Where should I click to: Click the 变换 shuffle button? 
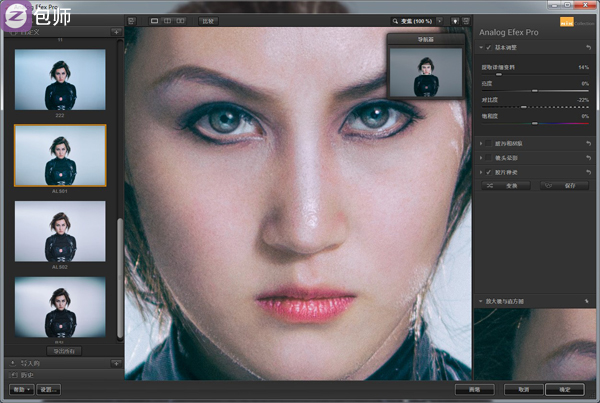505,186
